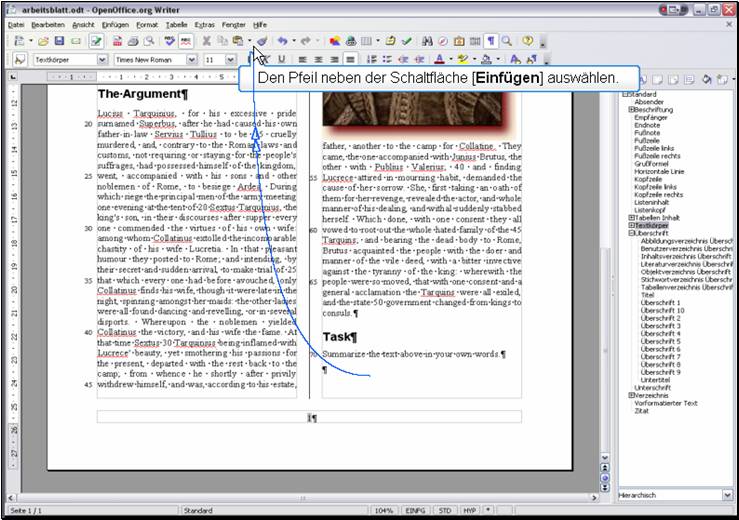Open the Hierarchisch style filter dropdown
This screenshot has height=520, width=739.
pyautogui.click(x=727, y=495)
